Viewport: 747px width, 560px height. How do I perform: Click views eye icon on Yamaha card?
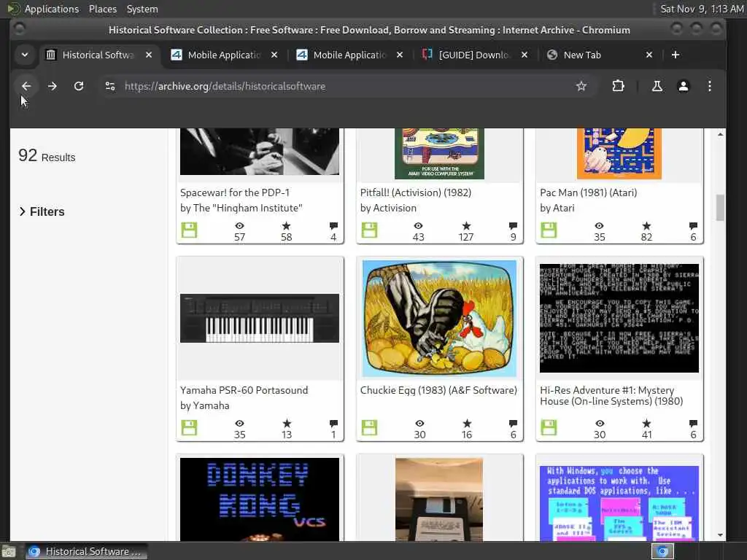point(239,424)
